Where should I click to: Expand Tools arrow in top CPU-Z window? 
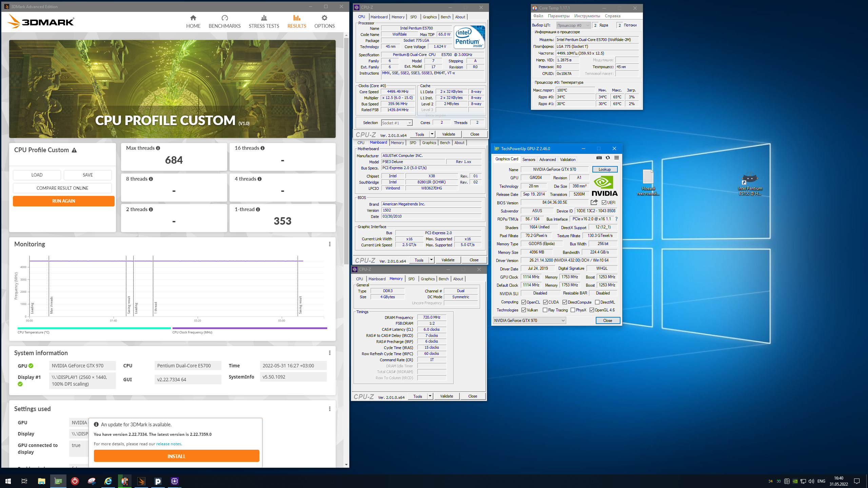click(x=432, y=134)
